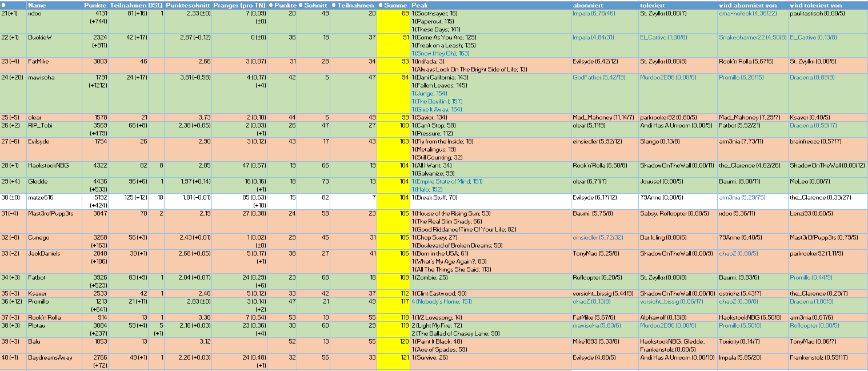Click rank cell '30 (±0)'
The image size is (868, 371).
pos(11,197)
